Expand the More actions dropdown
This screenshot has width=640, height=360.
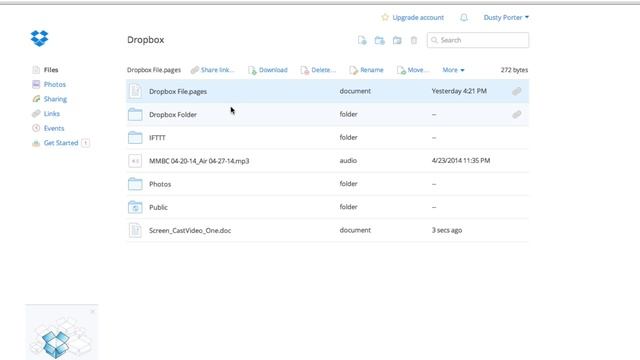pyautogui.click(x=453, y=70)
